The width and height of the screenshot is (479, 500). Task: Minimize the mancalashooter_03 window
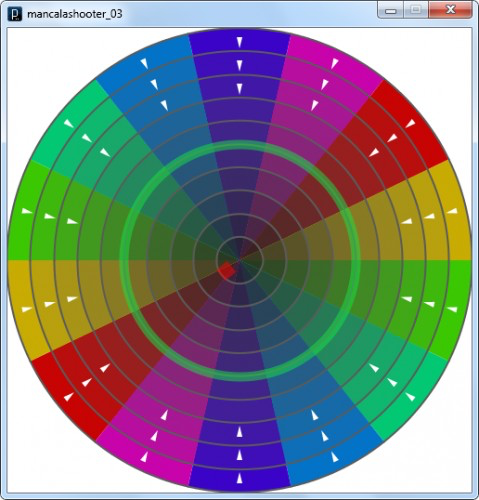click(391, 11)
